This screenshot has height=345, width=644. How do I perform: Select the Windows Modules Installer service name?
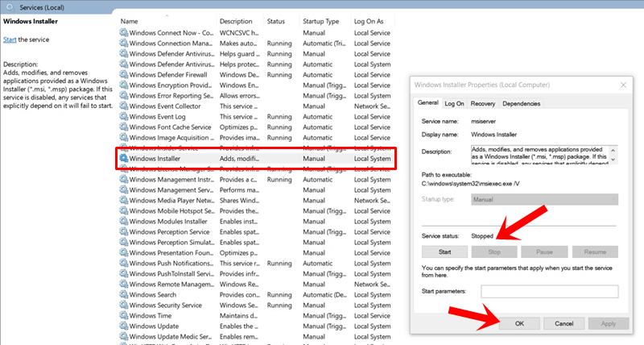168,221
